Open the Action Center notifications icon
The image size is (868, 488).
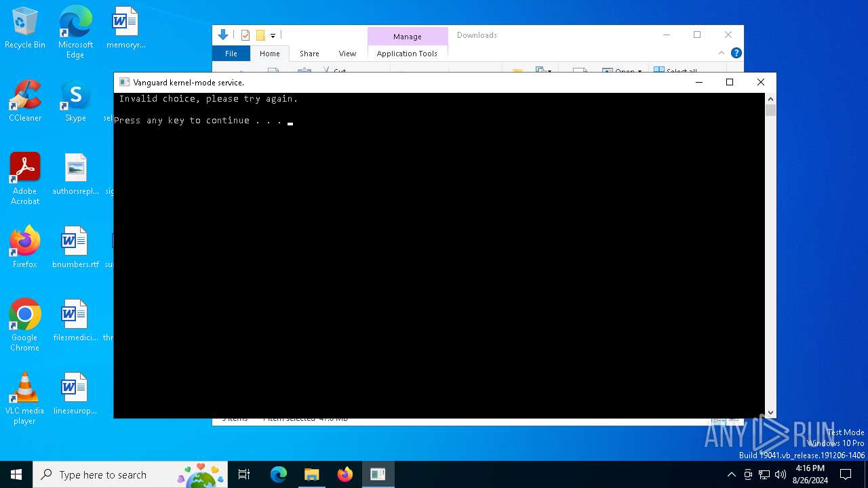click(846, 474)
